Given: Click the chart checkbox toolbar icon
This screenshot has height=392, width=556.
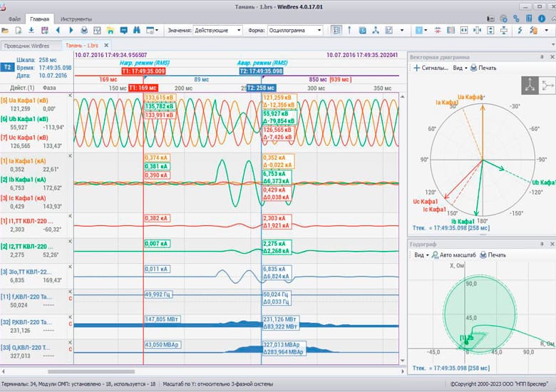Looking at the screenshot, I should coord(389,31).
